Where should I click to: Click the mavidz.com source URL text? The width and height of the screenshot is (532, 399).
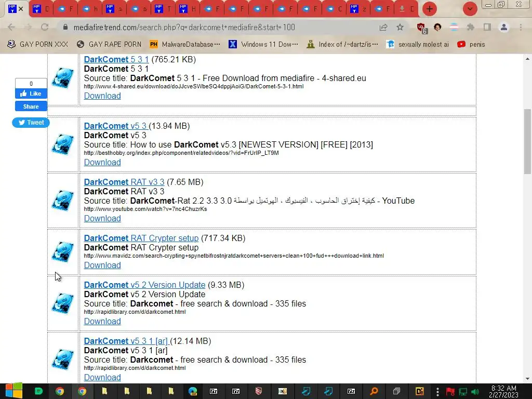pyautogui.click(x=234, y=256)
